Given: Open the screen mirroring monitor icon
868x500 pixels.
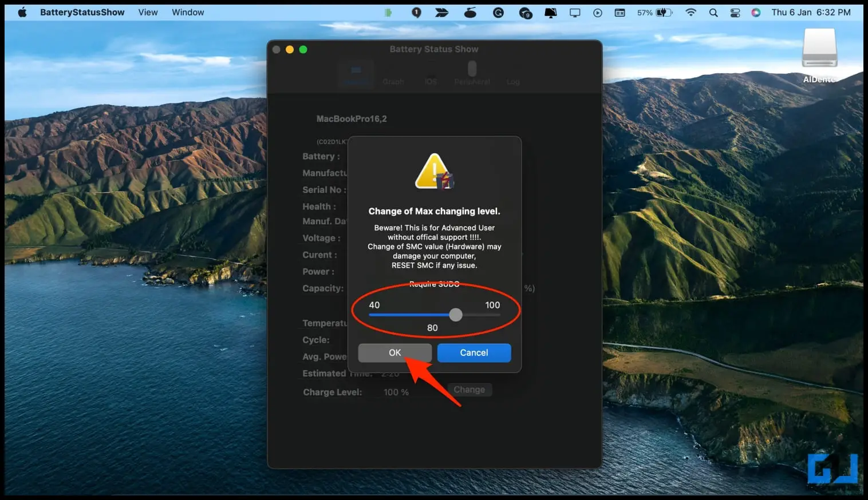Looking at the screenshot, I should pyautogui.click(x=575, y=13).
